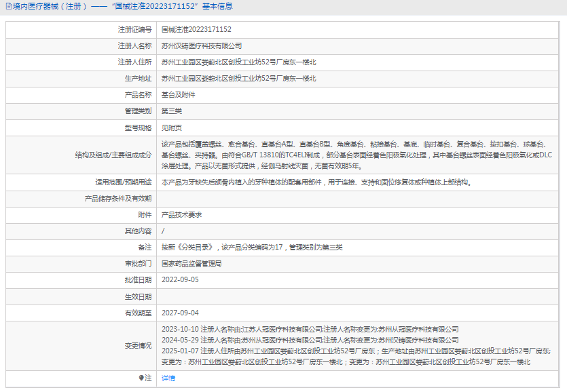Click management category value 第三类
Viewport: 567px width, 392px height.
(172, 111)
